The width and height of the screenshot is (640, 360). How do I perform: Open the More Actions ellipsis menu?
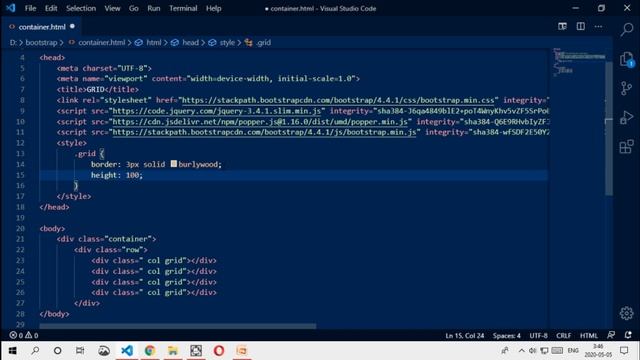(598, 27)
